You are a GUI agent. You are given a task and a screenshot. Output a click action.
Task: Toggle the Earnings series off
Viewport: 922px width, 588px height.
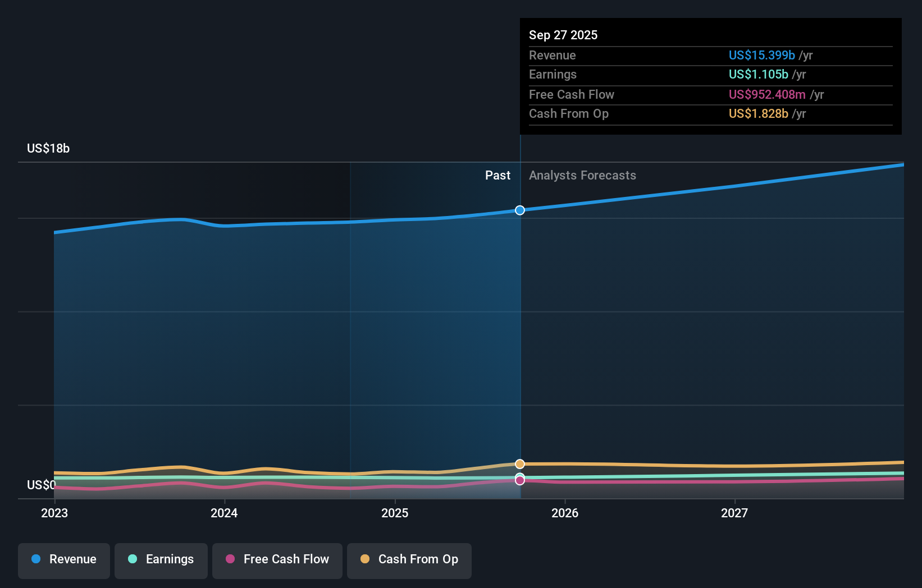(x=161, y=561)
